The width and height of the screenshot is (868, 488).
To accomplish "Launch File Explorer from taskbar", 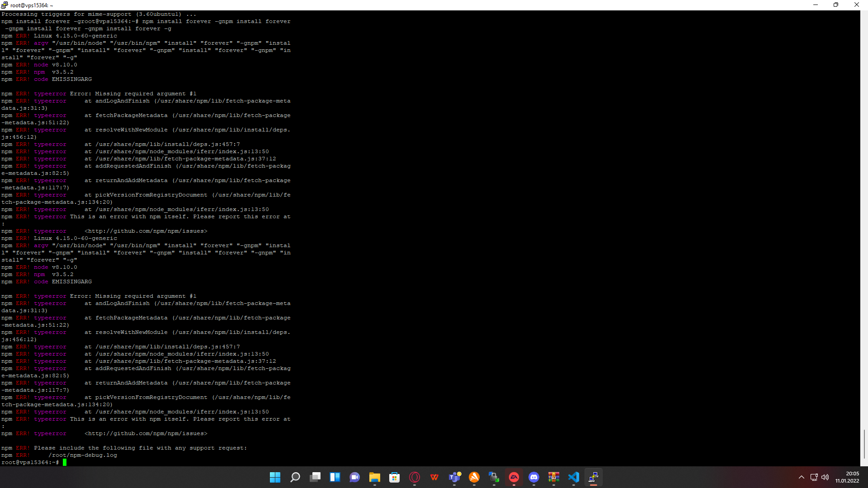I will (x=375, y=477).
